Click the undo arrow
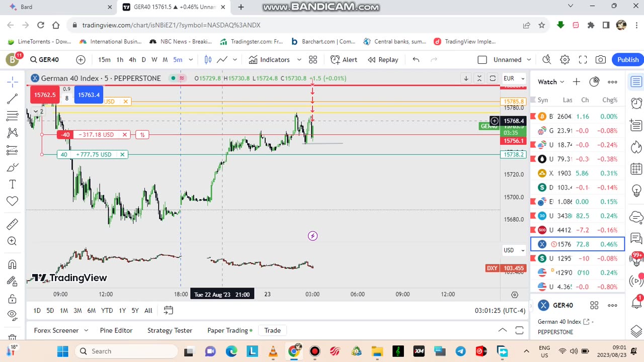 pos(416,59)
